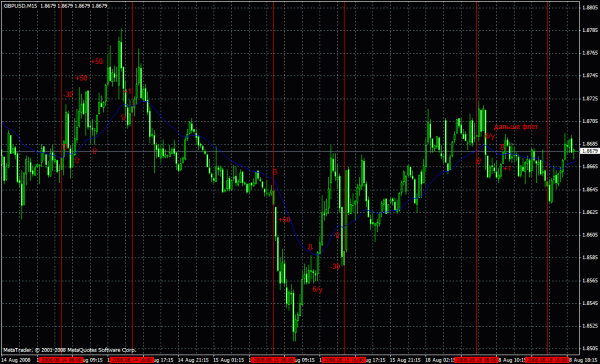Image resolution: width=600 pixels, height=364 pixels.
Task: Click the '15 Aug 21:15' time axis label
Action: click(406, 360)
